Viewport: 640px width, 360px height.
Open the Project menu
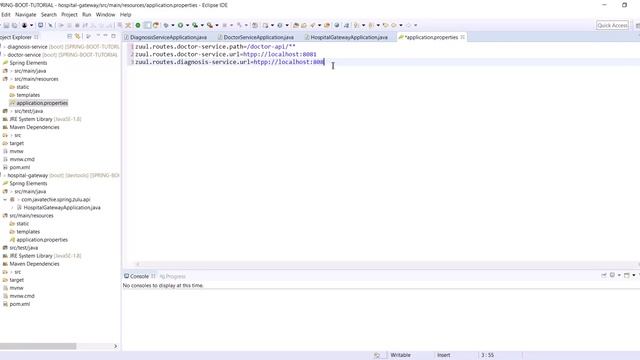69,14
